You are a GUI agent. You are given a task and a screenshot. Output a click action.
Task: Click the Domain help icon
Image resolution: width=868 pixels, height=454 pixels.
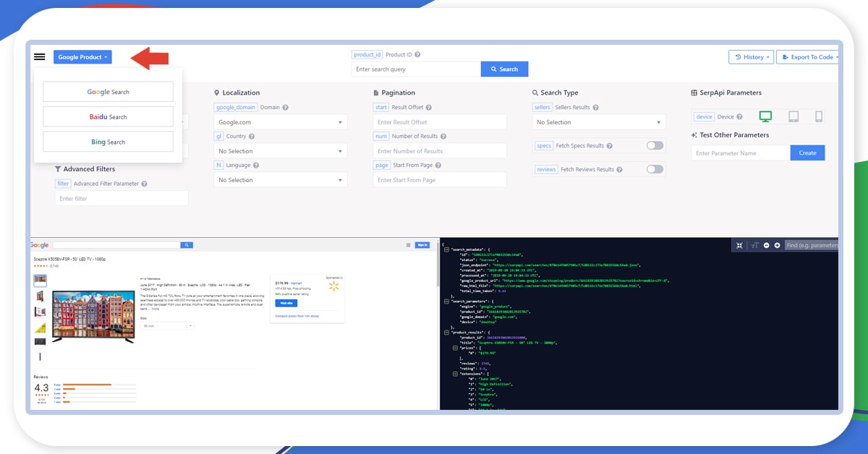pyautogui.click(x=285, y=108)
